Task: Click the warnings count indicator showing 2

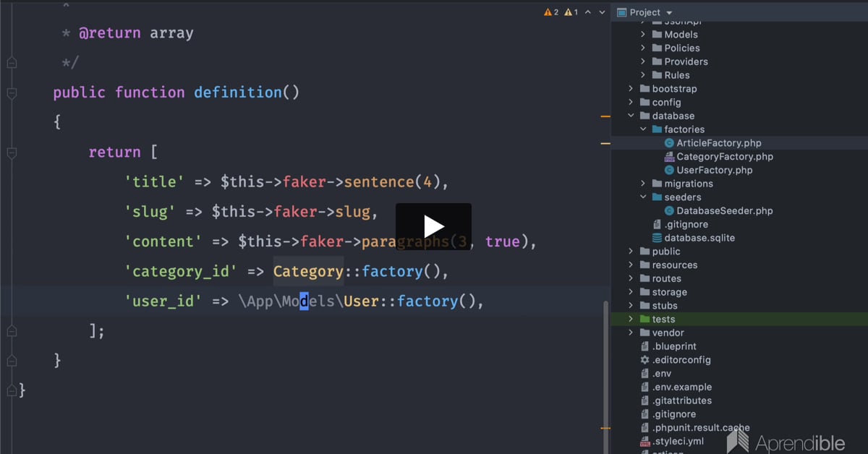Action: coord(551,12)
